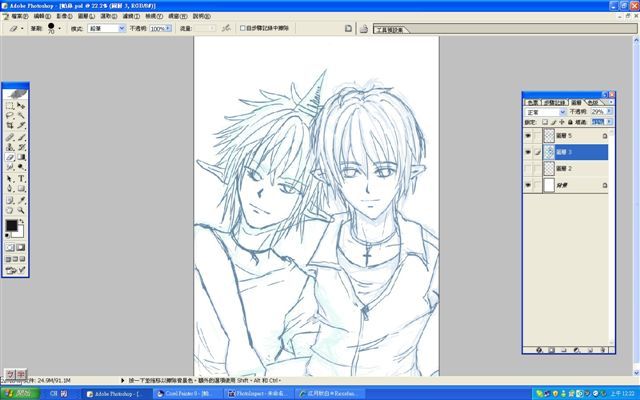
Task: Reset to default foreground and background colors
Action: [x=7, y=236]
